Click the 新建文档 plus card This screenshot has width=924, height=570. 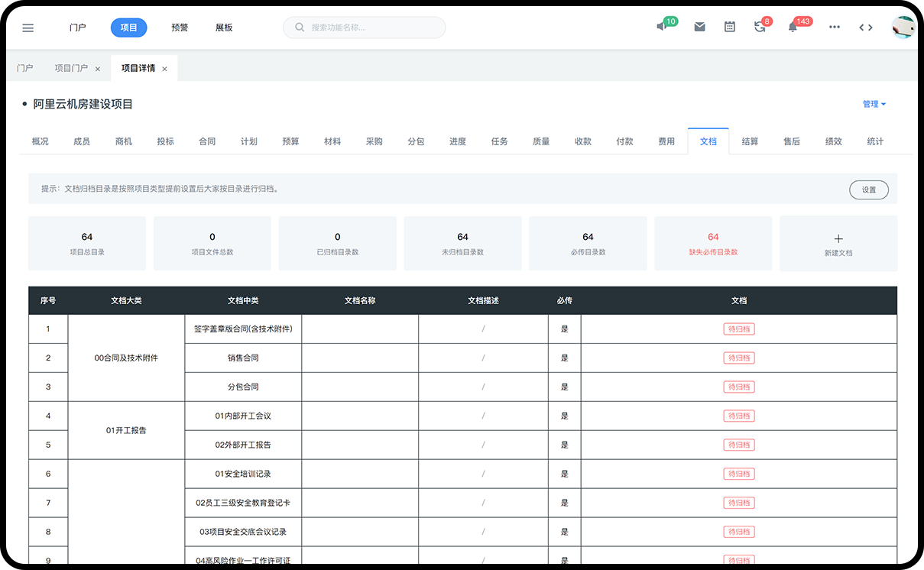(x=838, y=244)
